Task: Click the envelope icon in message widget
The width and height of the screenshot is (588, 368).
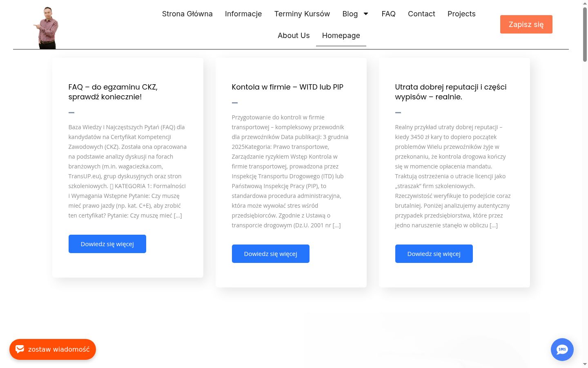Action: 20,349
